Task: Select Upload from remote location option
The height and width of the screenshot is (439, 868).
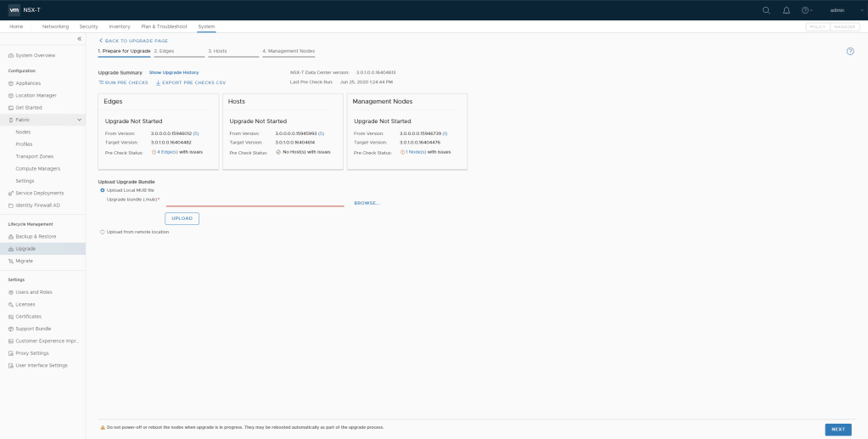Action: 103,232
